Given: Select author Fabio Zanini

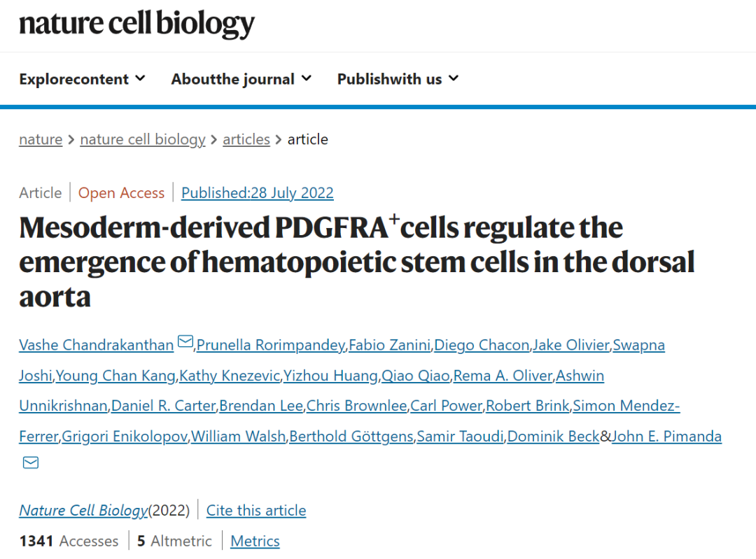Looking at the screenshot, I should coord(390,344).
